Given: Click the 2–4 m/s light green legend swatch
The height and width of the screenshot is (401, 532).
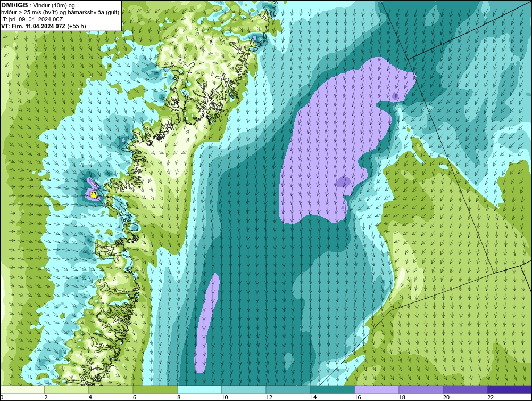Looking at the screenshot, I should (66, 389).
